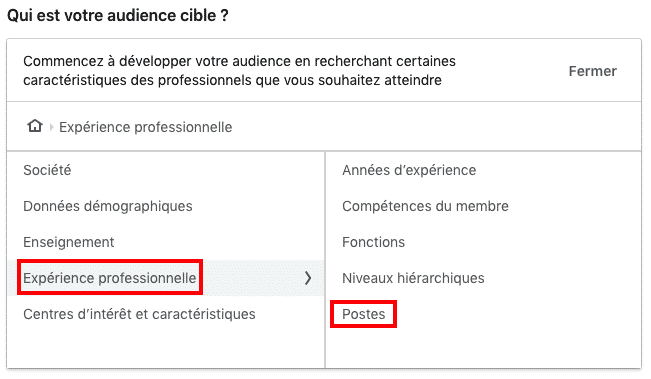Click the Qui est votre audience cible heading
The height and width of the screenshot is (379, 651).
(x=118, y=16)
